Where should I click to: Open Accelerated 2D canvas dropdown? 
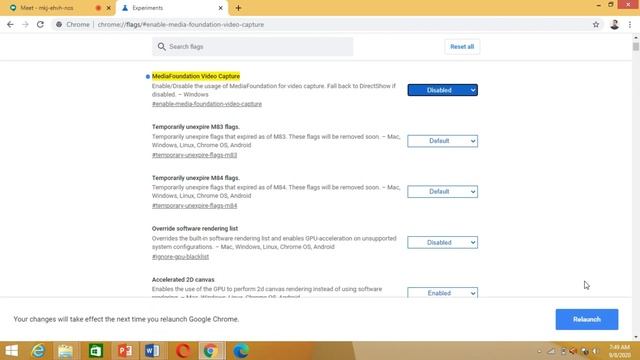tap(442, 293)
